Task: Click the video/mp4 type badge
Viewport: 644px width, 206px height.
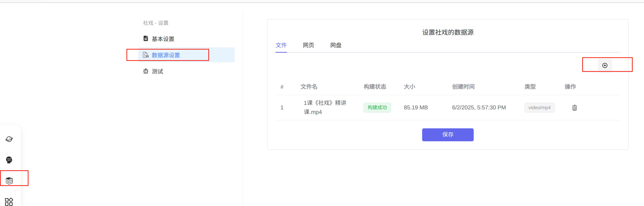Action: tap(539, 108)
